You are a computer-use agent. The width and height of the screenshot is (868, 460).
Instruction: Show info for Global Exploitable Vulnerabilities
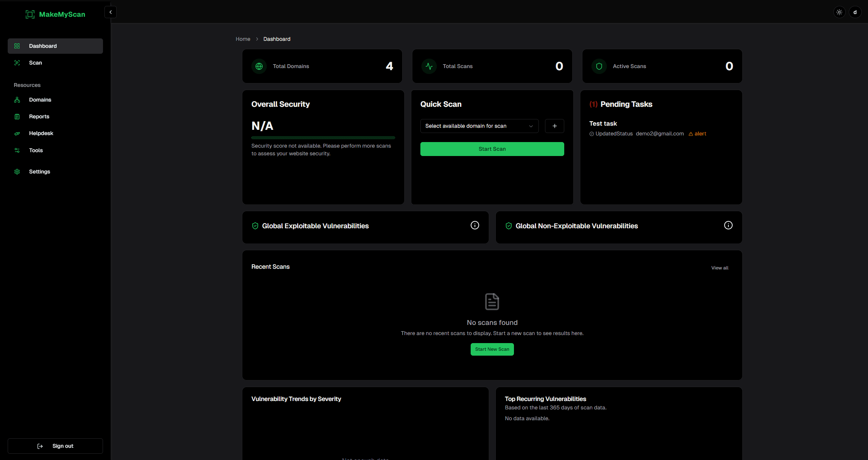(475, 225)
